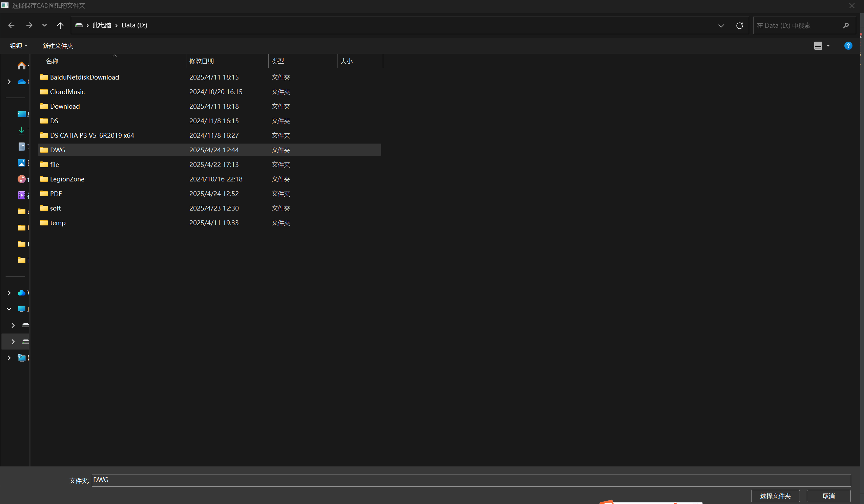
Task: Collapse the This PC tree node
Action: click(x=9, y=309)
